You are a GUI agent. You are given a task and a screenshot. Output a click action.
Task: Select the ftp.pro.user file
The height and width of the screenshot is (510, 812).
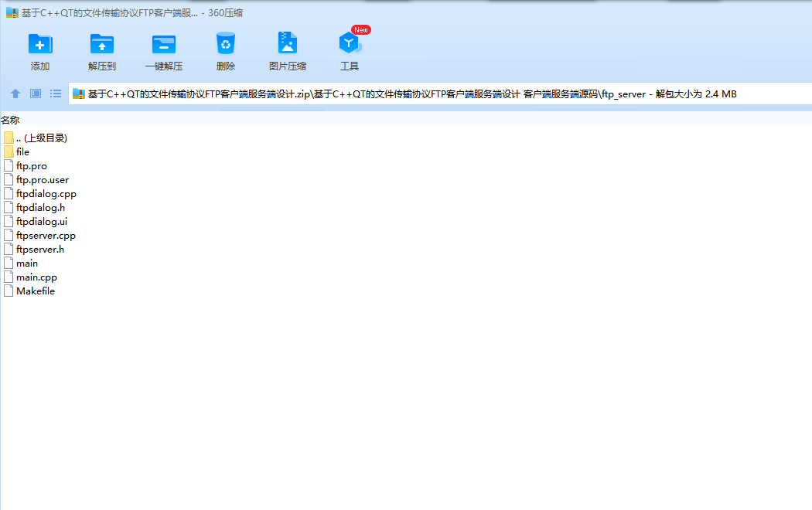[43, 180]
